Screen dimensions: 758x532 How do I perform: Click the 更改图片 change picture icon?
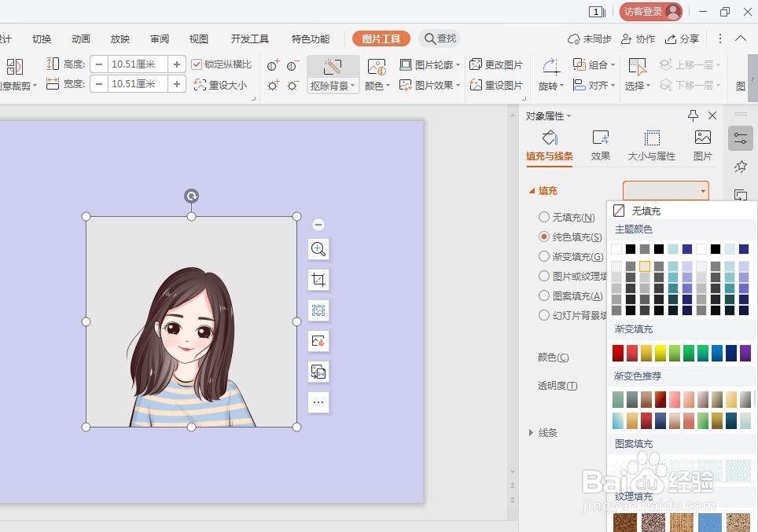tap(475, 64)
